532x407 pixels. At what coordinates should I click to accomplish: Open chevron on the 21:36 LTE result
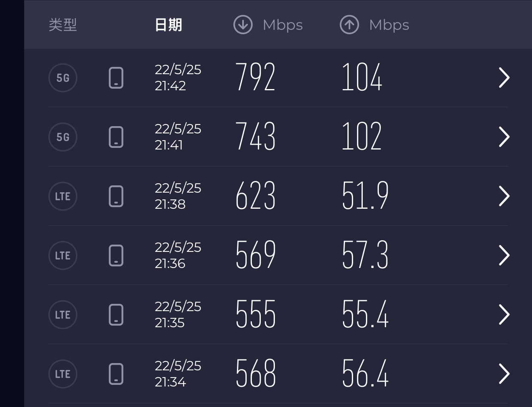504,255
